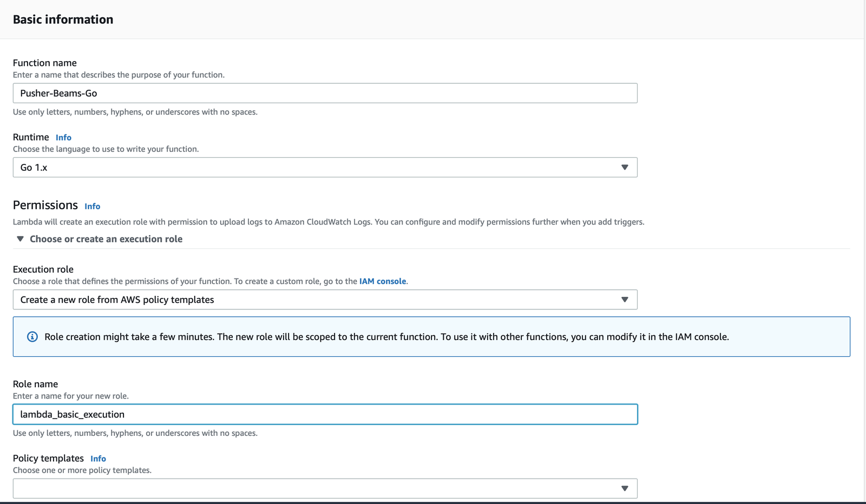Click the Role name label
Screen dimensions: 866x504
pos(35,384)
